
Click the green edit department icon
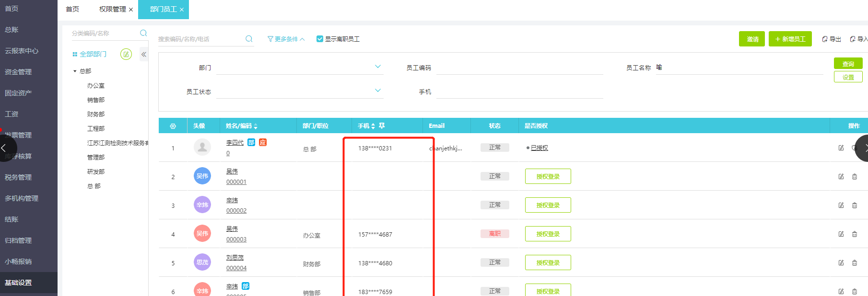126,54
